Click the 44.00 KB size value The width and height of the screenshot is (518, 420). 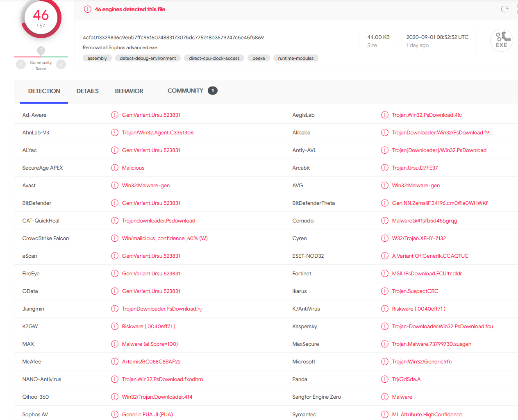click(x=378, y=37)
